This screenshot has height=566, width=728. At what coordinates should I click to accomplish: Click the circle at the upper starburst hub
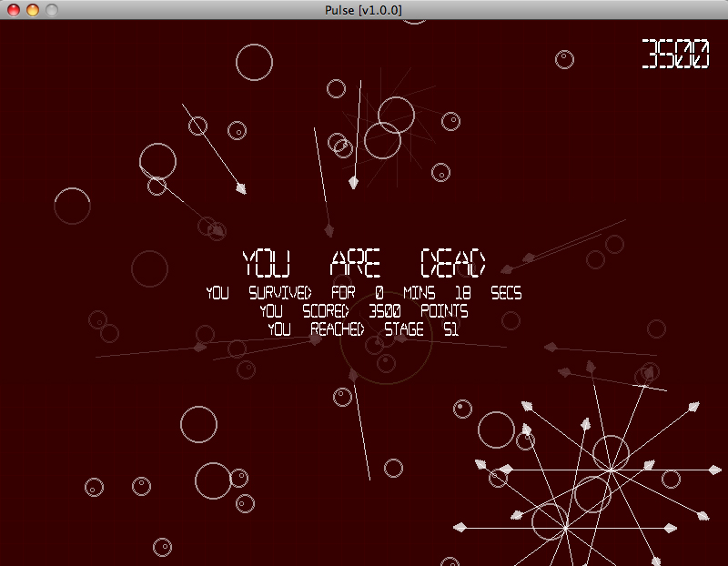[x=611, y=453]
